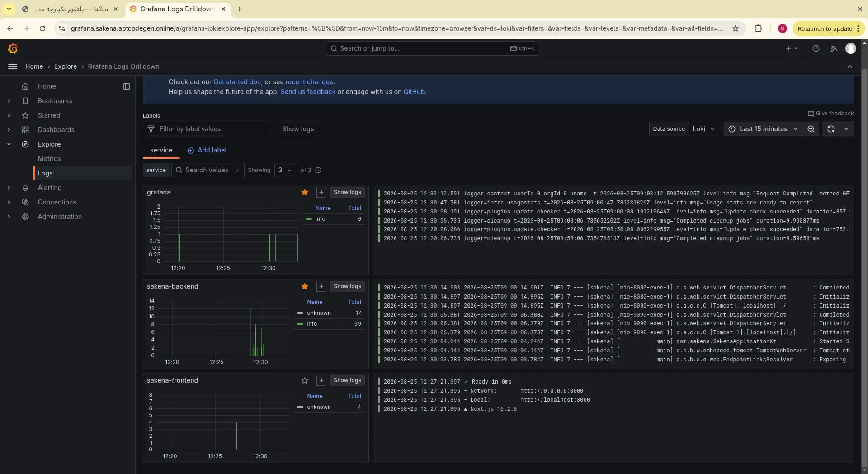
Task: Click the Add label button
Action: point(207,150)
